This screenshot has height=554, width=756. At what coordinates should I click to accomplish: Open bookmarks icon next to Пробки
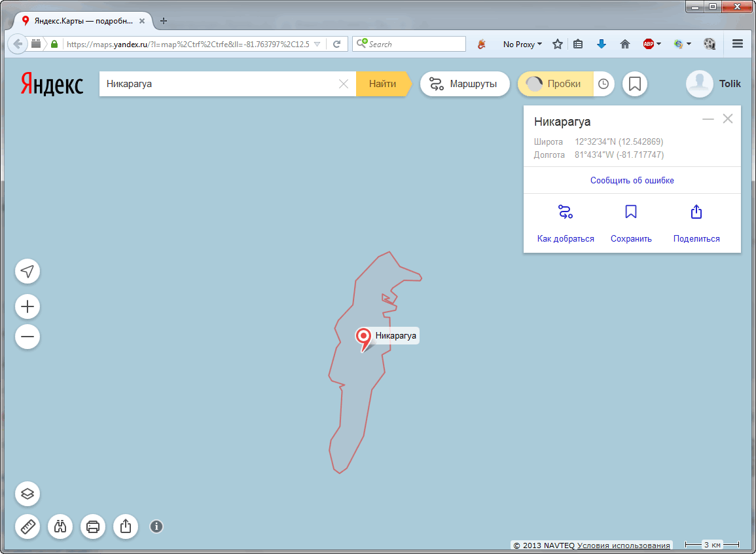[634, 84]
